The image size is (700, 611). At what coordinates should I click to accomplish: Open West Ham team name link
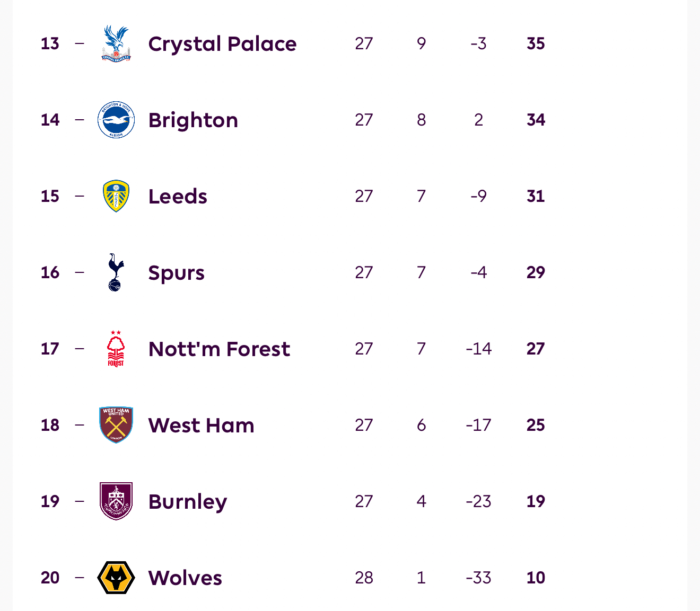pyautogui.click(x=201, y=426)
